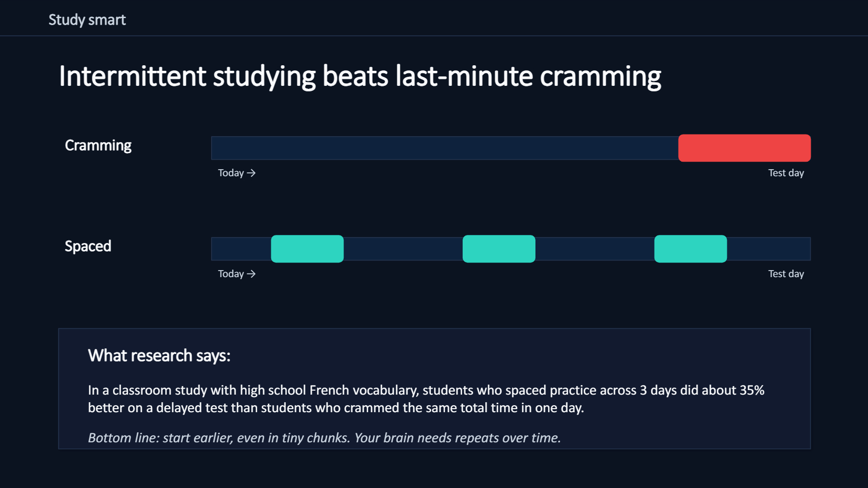The width and height of the screenshot is (868, 488).
Task: Click Spaced timeline track between first two blocks
Action: tap(403, 249)
